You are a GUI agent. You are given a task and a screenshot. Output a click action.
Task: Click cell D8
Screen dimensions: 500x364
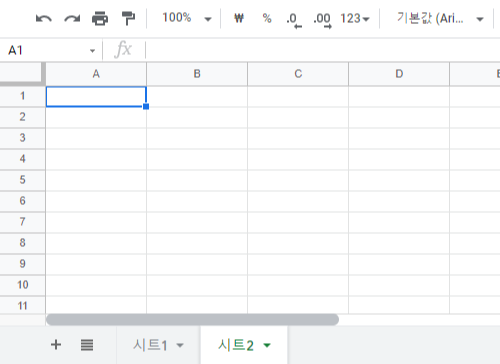coord(399,244)
